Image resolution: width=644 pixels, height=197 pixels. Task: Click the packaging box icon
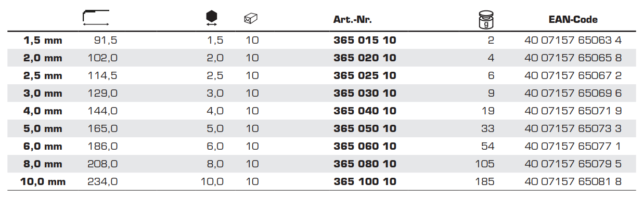point(251,19)
